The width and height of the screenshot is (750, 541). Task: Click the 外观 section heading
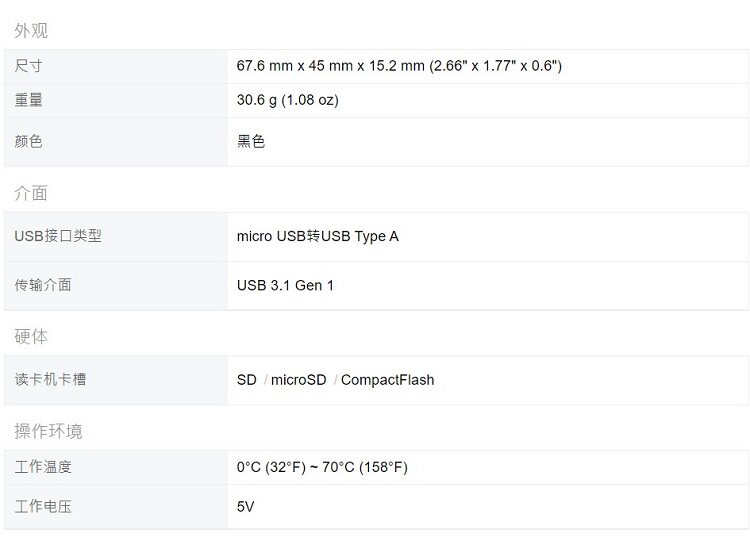pos(31,31)
